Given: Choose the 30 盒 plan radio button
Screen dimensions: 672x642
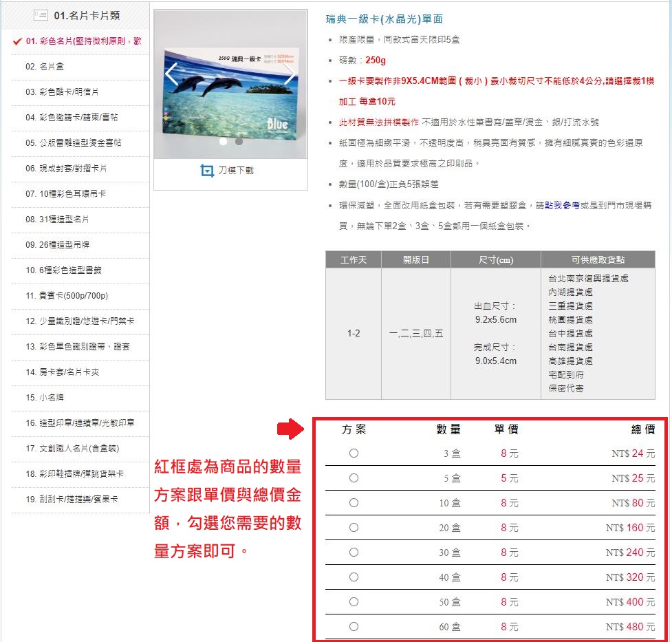Looking at the screenshot, I should coord(354,553).
